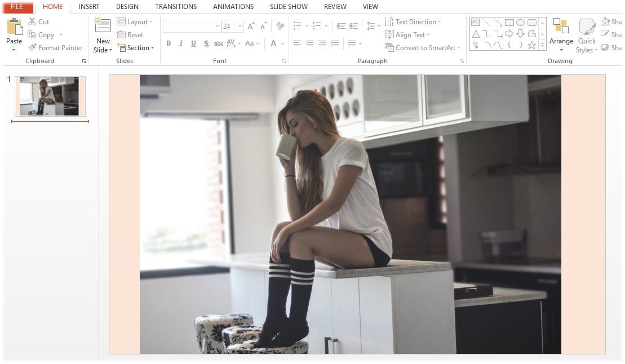The image size is (625, 364).
Task: Toggle Italic formatting
Action: pyautogui.click(x=181, y=43)
